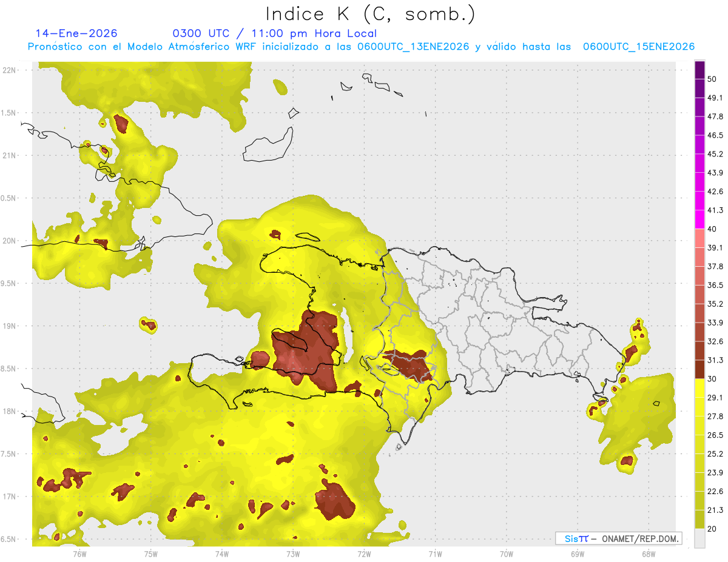The width and height of the screenshot is (728, 562).
Task: Click the '31.3' color scale label
Action: click(x=715, y=360)
